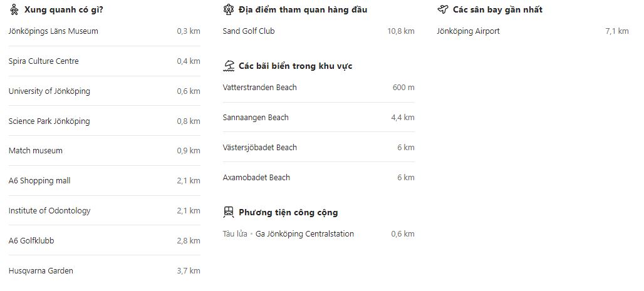The width and height of the screenshot is (644, 291).
Task: Click Axamobadet Beach entry
Action: click(x=256, y=178)
